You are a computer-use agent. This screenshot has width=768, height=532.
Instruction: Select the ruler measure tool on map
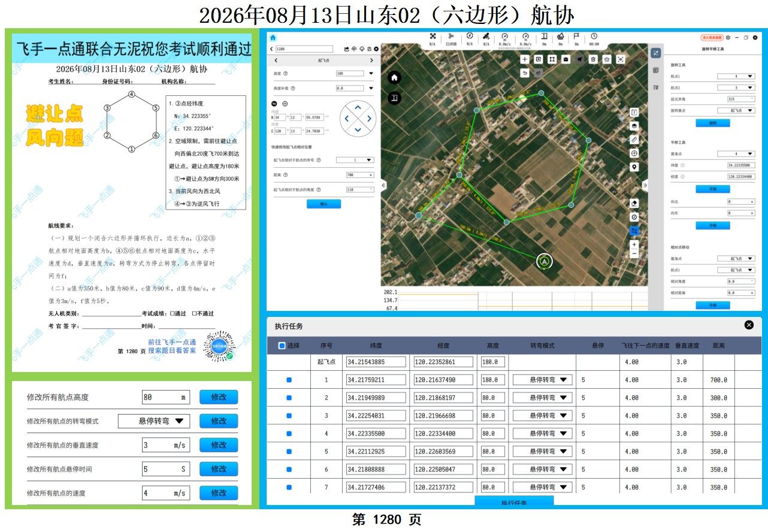click(x=634, y=140)
